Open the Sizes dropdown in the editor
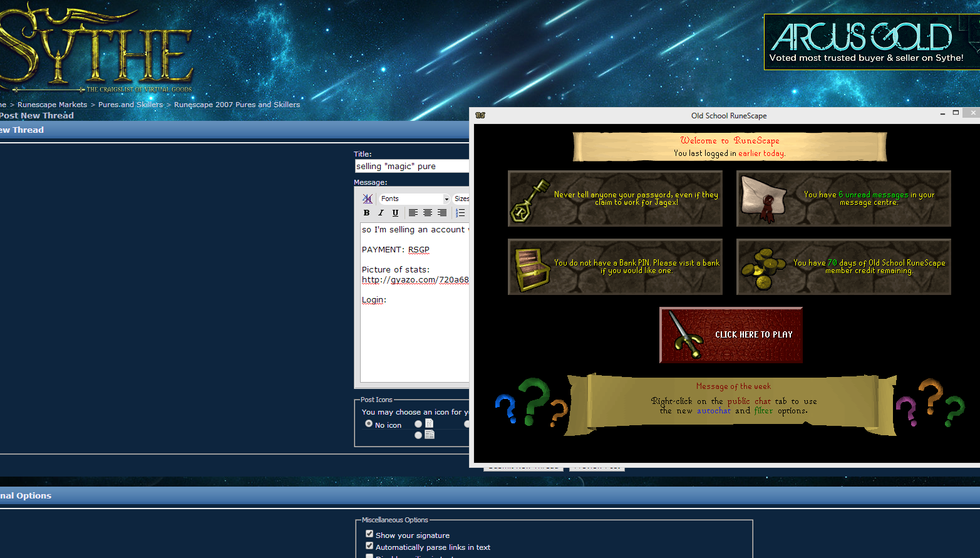The height and width of the screenshot is (558, 980). click(461, 199)
